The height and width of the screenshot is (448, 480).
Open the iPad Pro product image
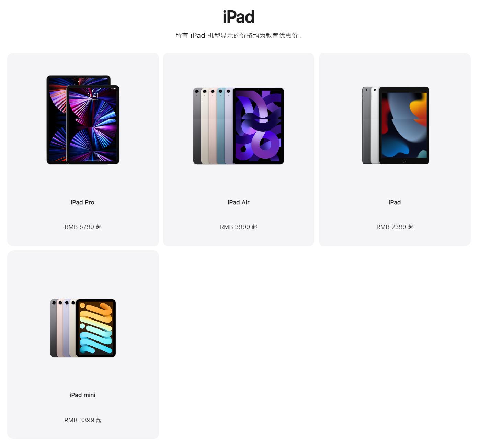pyautogui.click(x=83, y=120)
